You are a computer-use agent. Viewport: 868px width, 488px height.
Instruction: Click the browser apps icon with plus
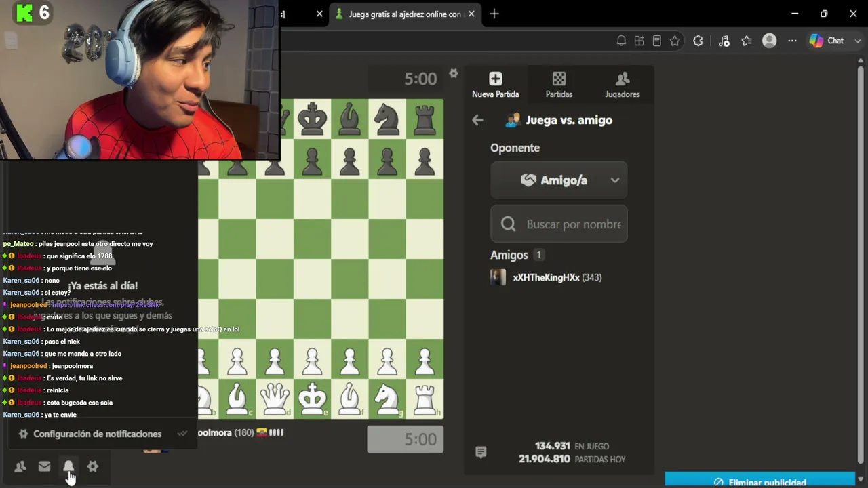639,41
